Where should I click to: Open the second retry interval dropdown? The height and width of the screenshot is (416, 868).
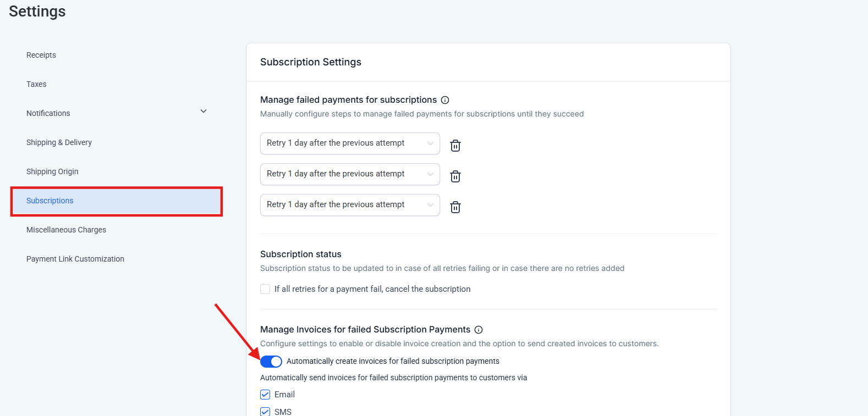pyautogui.click(x=350, y=174)
